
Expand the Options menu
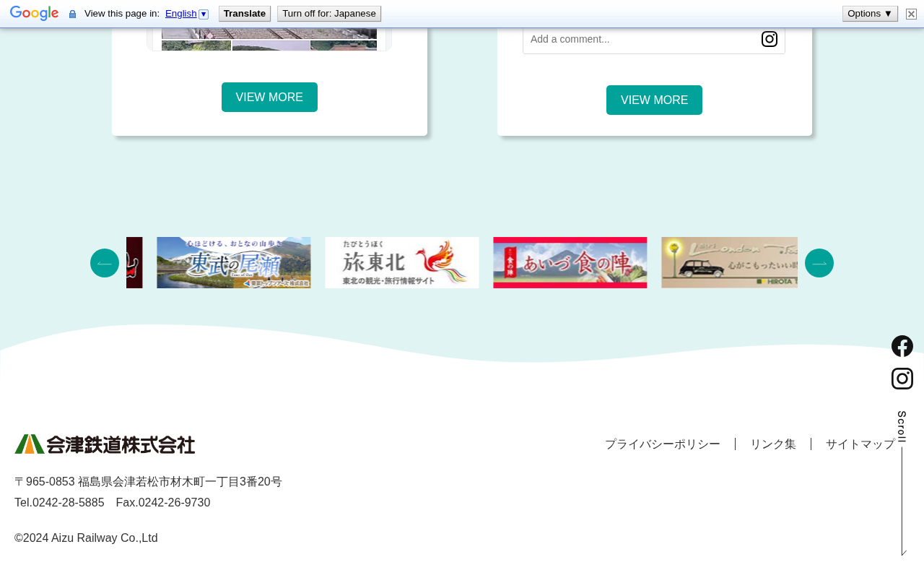[x=870, y=14]
